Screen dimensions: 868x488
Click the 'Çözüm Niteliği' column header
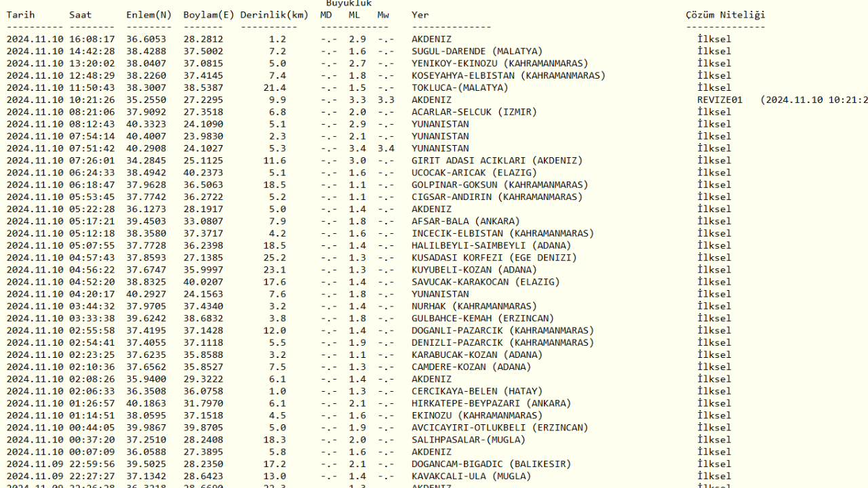click(x=725, y=15)
